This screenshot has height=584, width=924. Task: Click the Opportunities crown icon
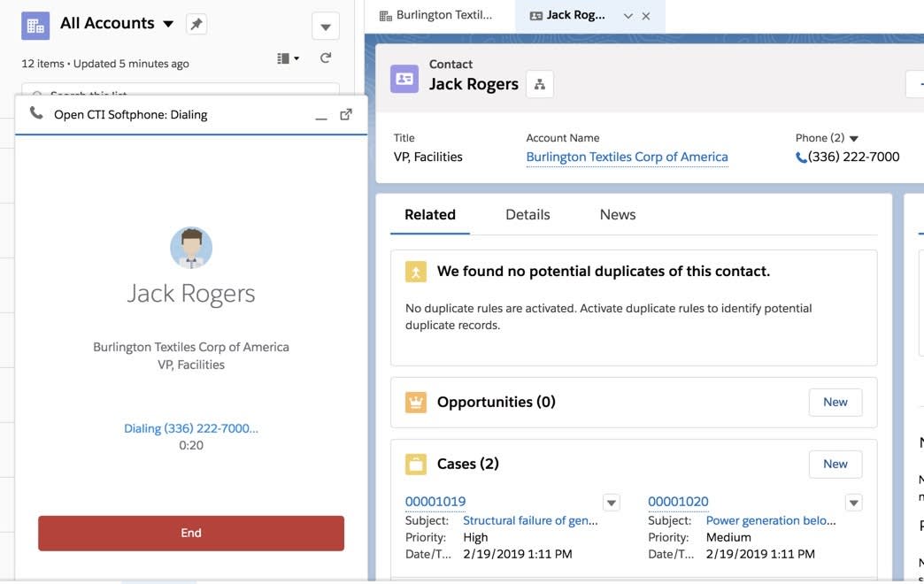[416, 403]
